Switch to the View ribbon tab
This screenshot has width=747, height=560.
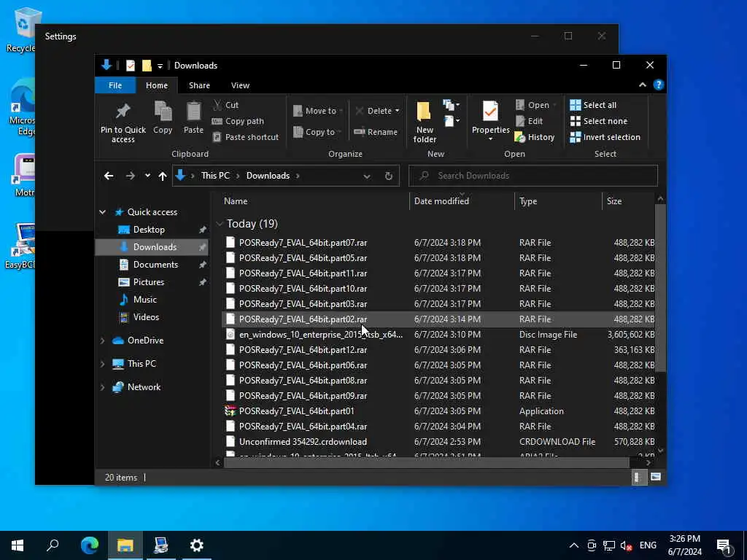[x=240, y=85]
